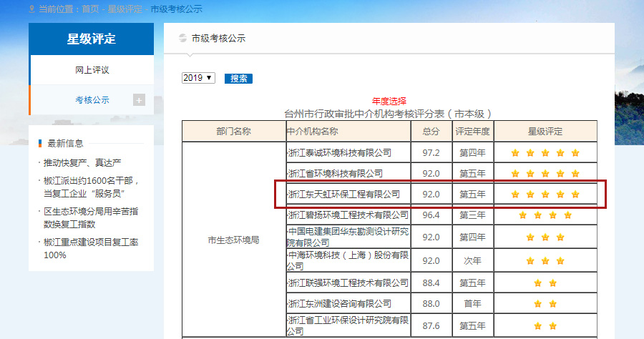The width and height of the screenshot is (644, 339).
Task: Open 网上评议 in the sidebar
Action: click(92, 70)
